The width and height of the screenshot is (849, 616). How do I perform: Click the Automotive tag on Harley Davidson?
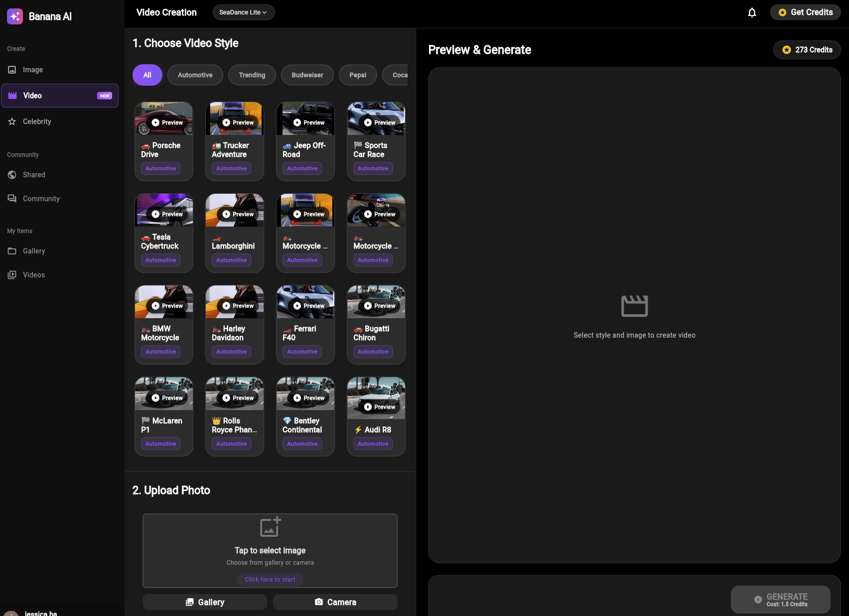coord(232,352)
